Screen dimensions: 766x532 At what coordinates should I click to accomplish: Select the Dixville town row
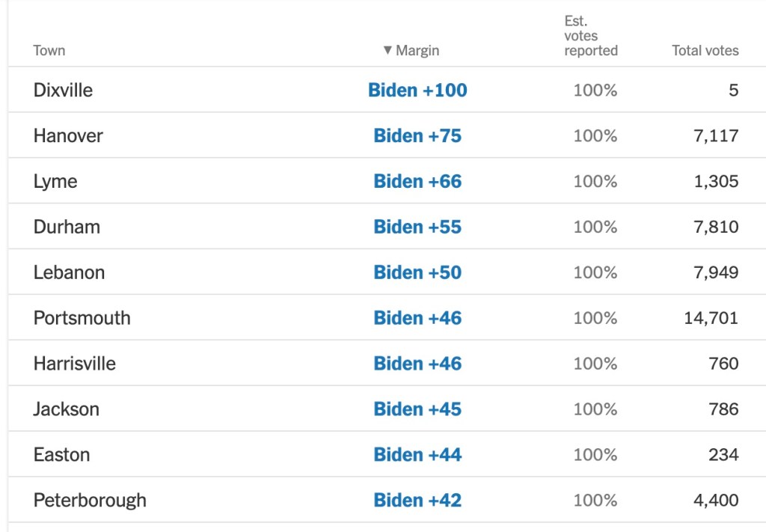pyautogui.click(x=64, y=91)
